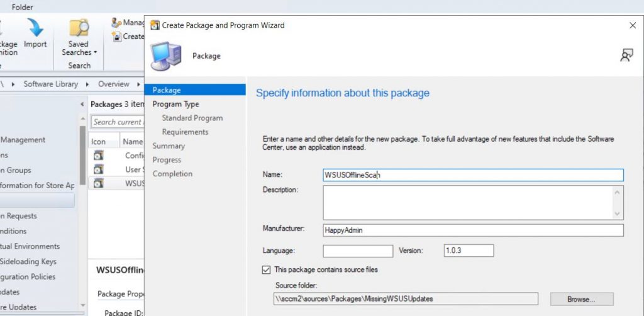The image size is (644, 316).
Task: Click Software Library in breadcrumb
Action: coord(50,84)
